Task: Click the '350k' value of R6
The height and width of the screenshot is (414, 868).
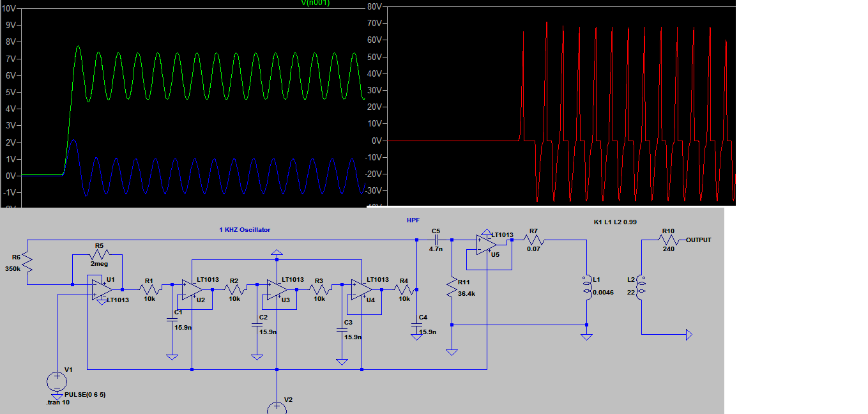Action: pos(13,269)
